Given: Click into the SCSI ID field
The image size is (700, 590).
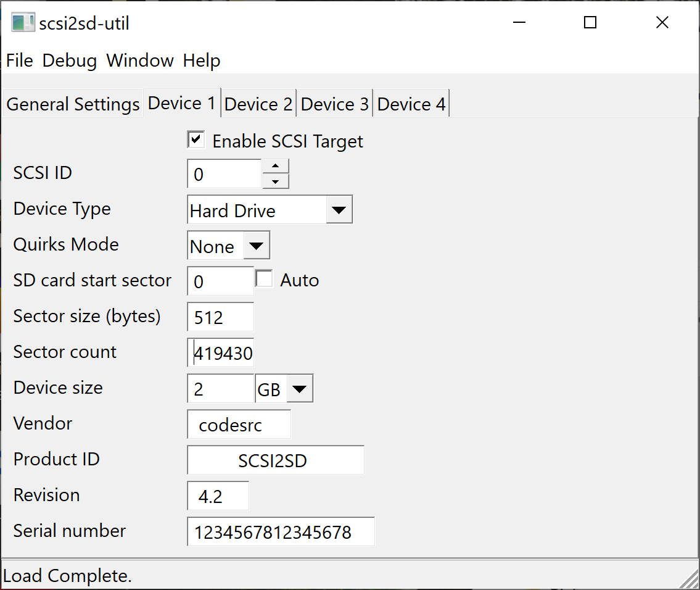Looking at the screenshot, I should click(x=224, y=174).
